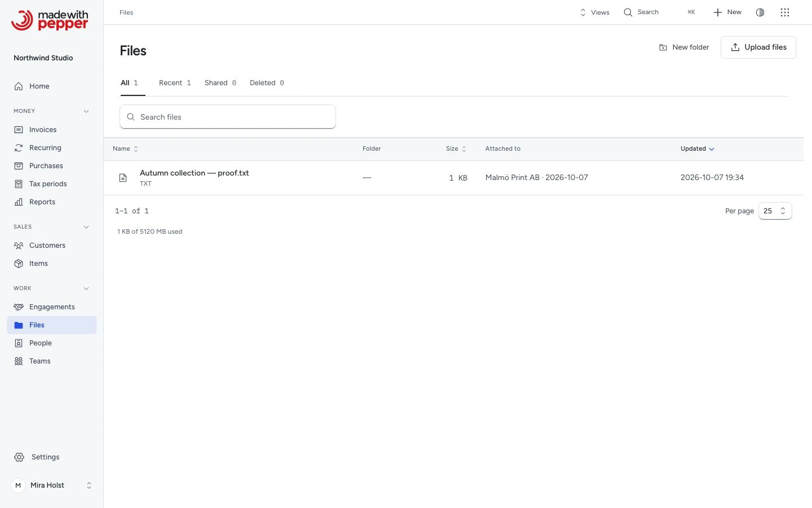The image size is (812, 508).
Task: Open Engagements under Work
Action: [x=51, y=307]
